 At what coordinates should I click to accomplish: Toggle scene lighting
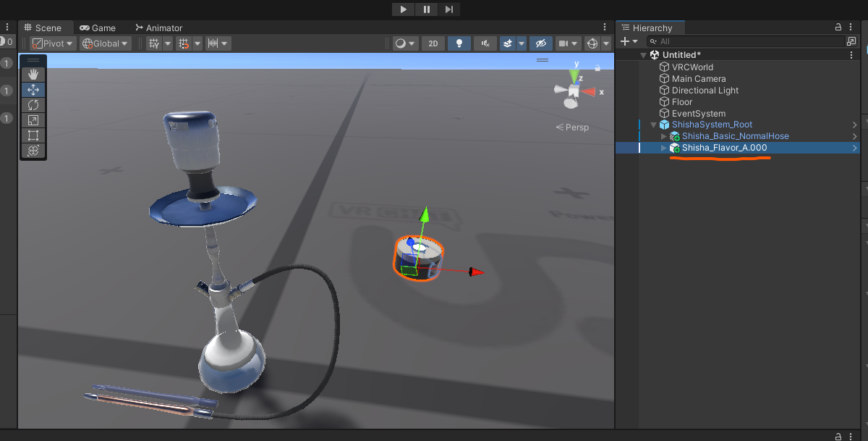(459, 43)
